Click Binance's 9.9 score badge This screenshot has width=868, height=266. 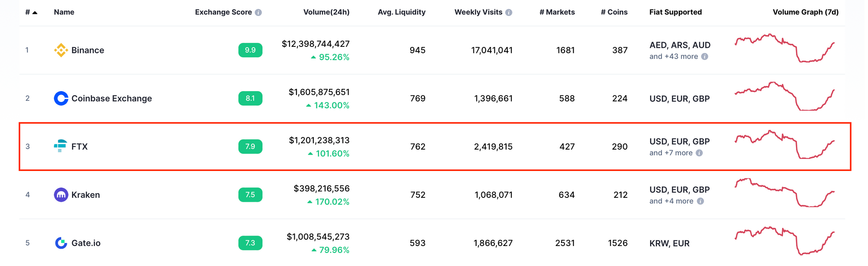(250, 50)
